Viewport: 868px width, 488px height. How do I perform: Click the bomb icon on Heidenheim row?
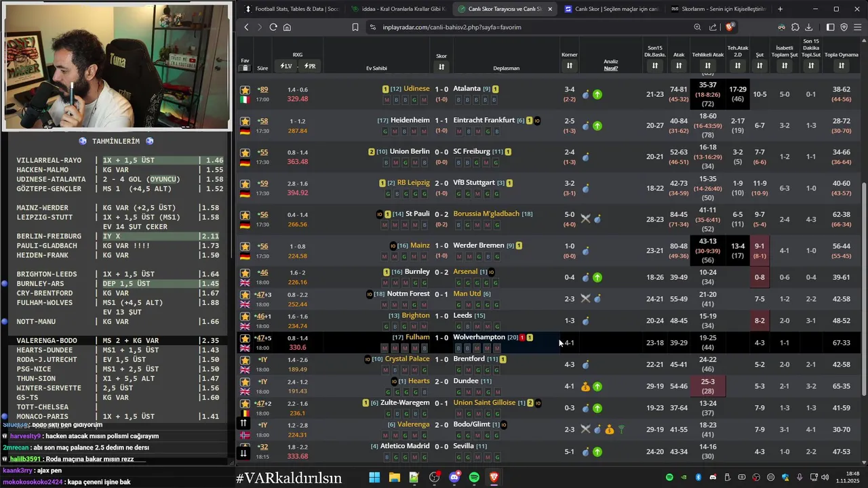(586, 126)
